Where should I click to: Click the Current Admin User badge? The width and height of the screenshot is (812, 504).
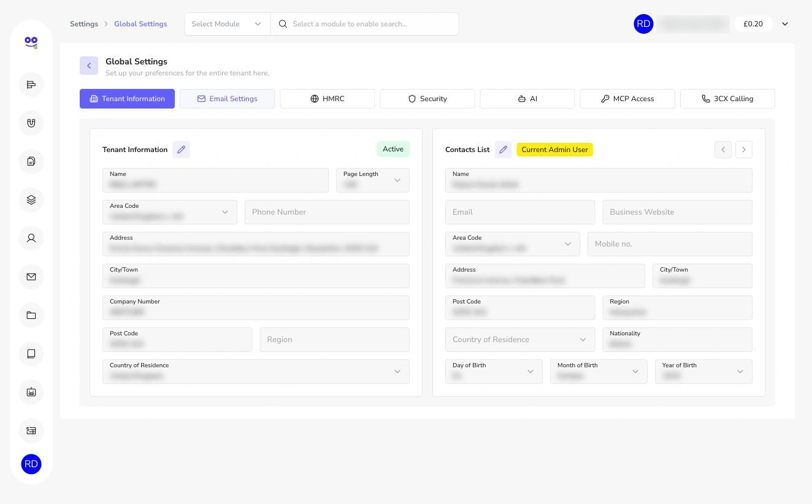[555, 150]
